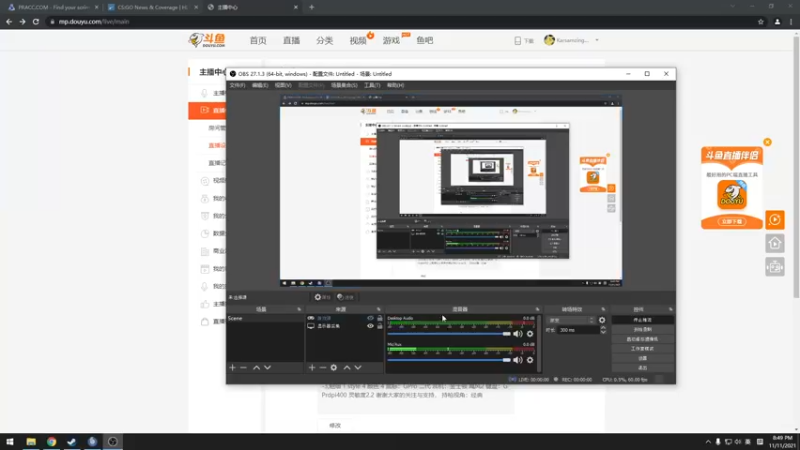Close the Douyu companion ad with the orange X

pyautogui.click(x=767, y=142)
